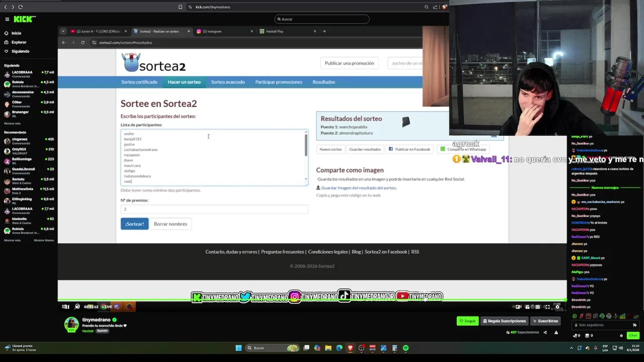Open Spotify from the taskbar

tap(406, 348)
